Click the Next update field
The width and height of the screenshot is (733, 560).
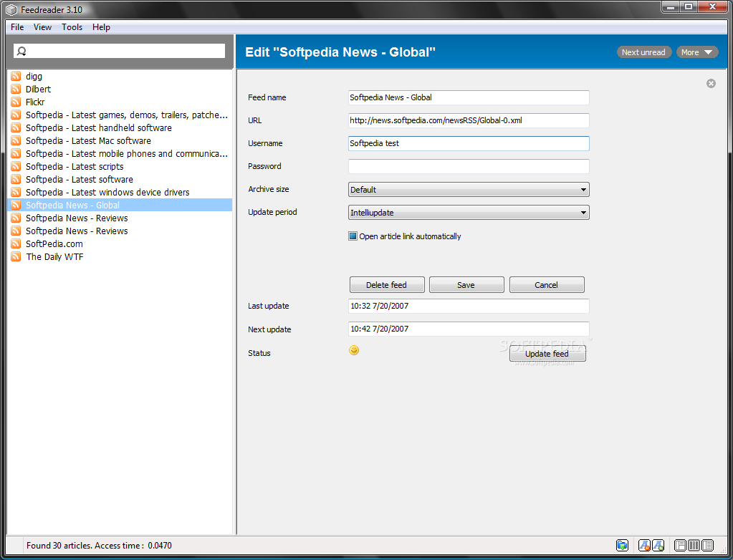click(x=469, y=329)
